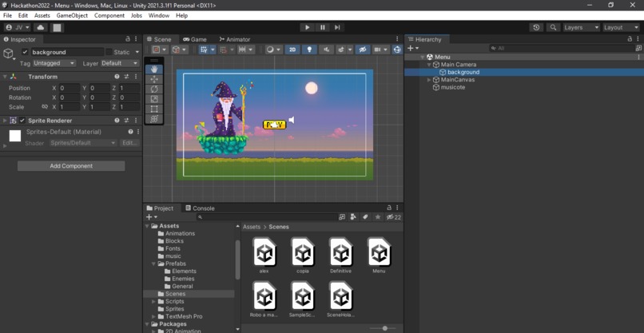Viewport: 644px width, 333px height.
Task: Lock the Hierarchy panel
Action: [630, 39]
